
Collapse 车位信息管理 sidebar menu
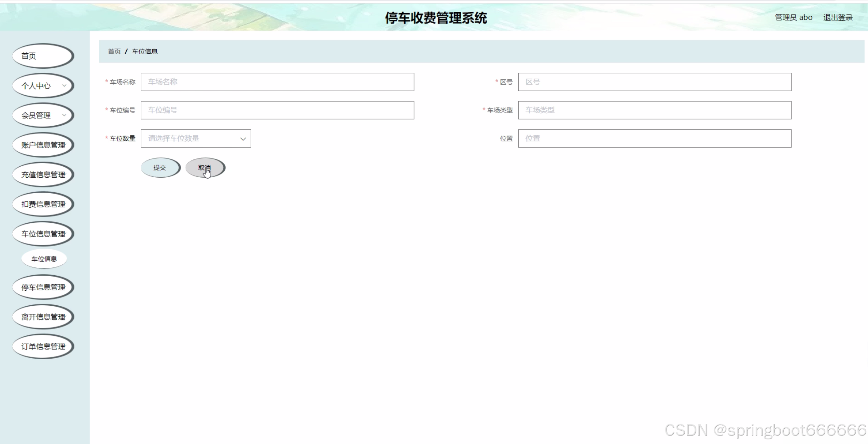pos(43,234)
